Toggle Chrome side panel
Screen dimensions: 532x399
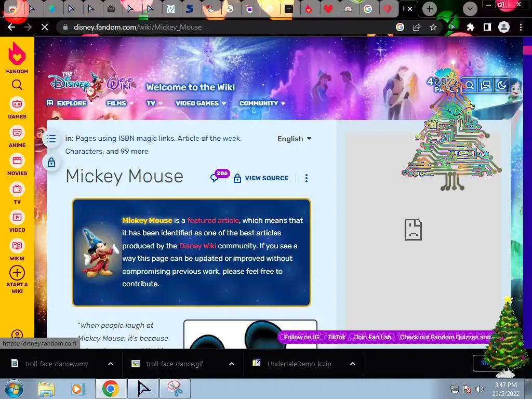pos(487,27)
